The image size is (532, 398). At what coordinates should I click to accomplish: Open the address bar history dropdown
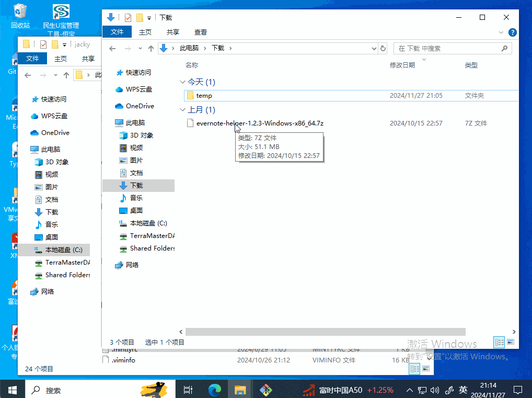coord(374,48)
